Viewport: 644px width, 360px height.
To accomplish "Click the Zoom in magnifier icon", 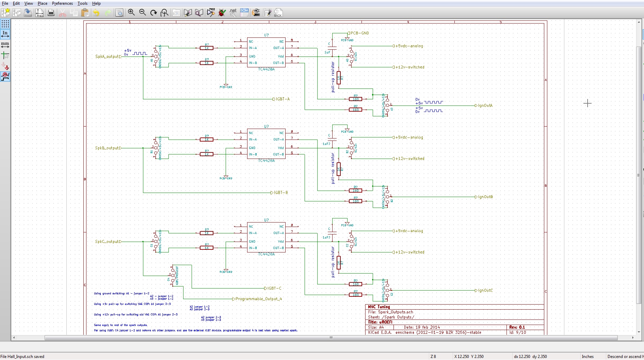I will [131, 13].
